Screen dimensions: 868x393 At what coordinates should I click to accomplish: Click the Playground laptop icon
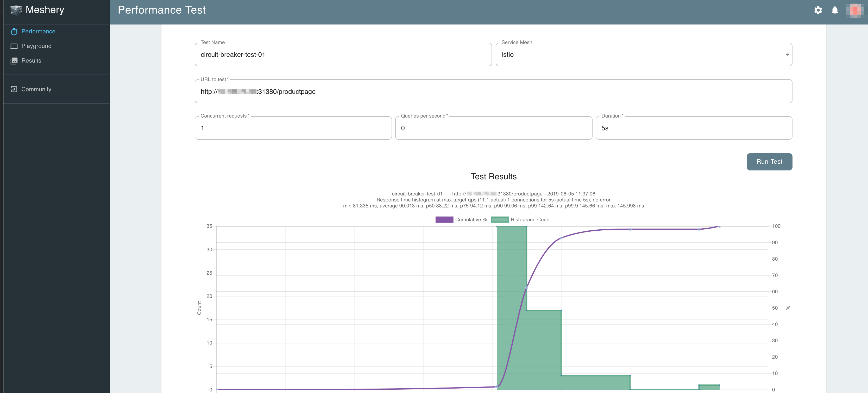[14, 46]
